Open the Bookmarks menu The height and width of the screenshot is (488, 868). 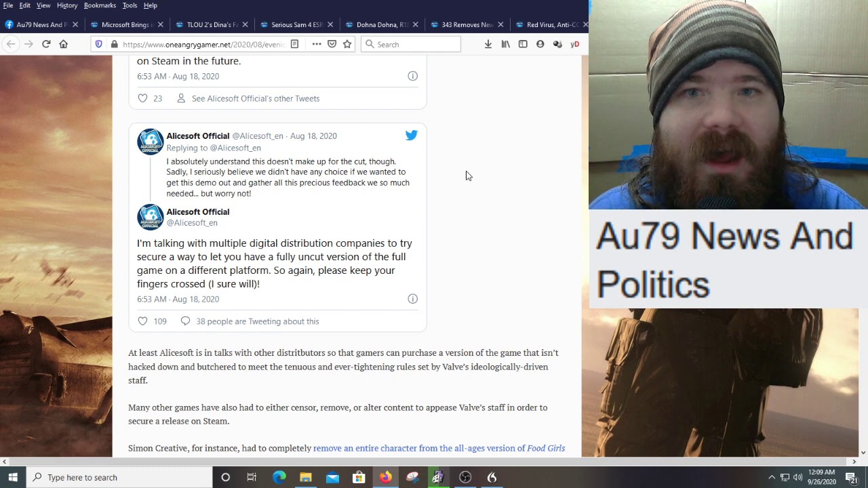click(x=100, y=5)
